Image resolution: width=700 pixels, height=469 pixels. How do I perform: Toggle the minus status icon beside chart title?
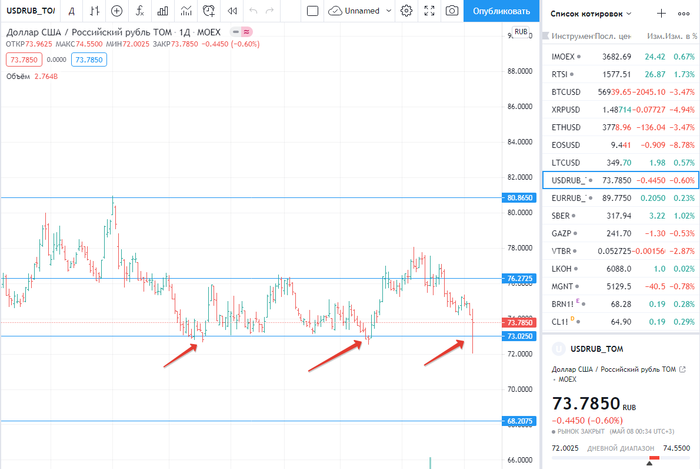[x=236, y=32]
